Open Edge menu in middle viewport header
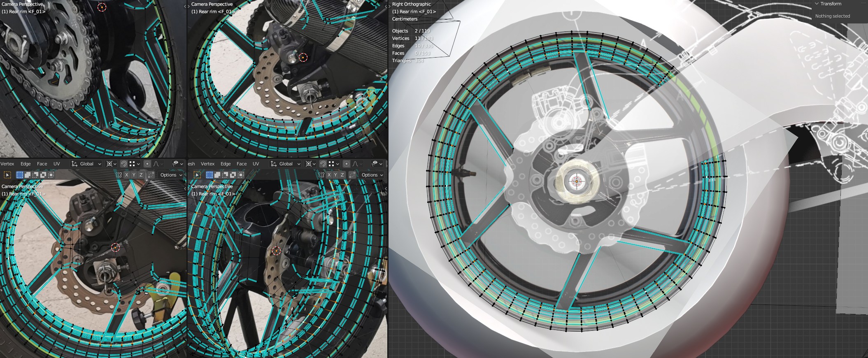This screenshot has height=358, width=868. (226, 164)
